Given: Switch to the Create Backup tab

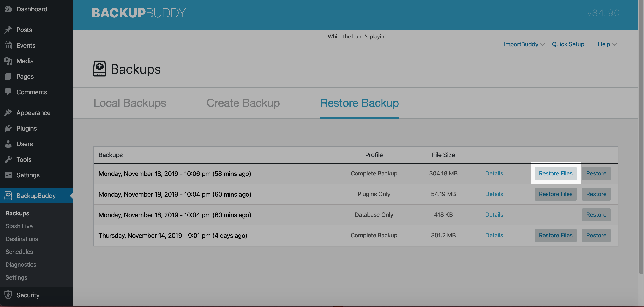Looking at the screenshot, I should tap(243, 103).
